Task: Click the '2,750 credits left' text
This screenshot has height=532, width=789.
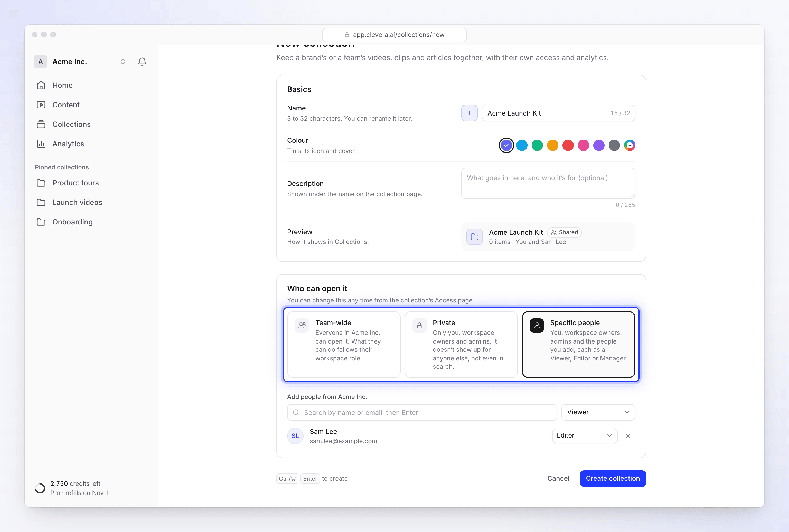Action: (75, 483)
